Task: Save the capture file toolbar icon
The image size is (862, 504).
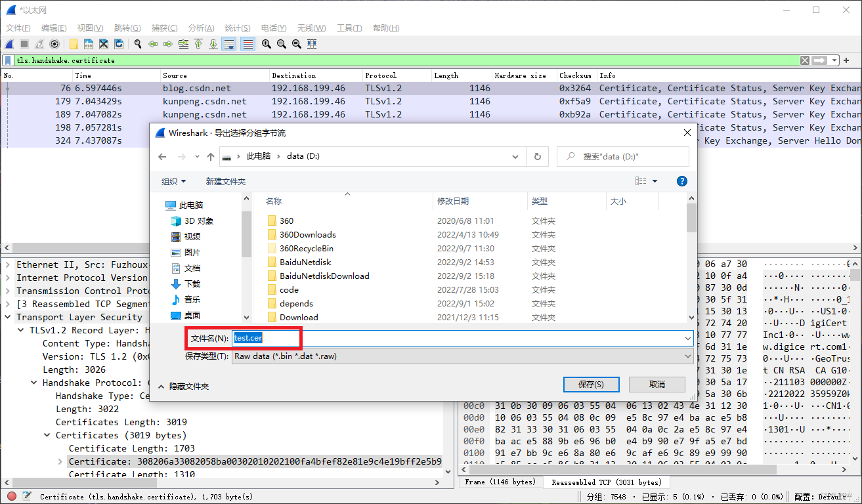Action: pyautogui.click(x=89, y=44)
